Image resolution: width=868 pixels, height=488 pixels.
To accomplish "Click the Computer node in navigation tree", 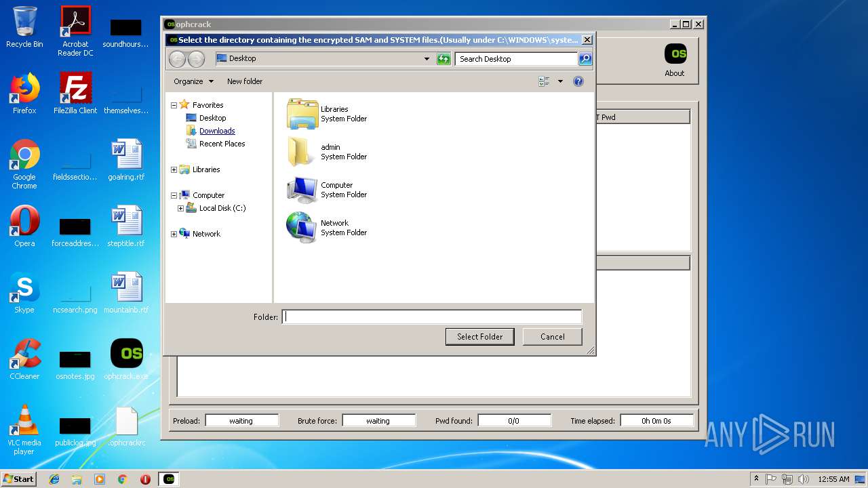I will 208,195.
